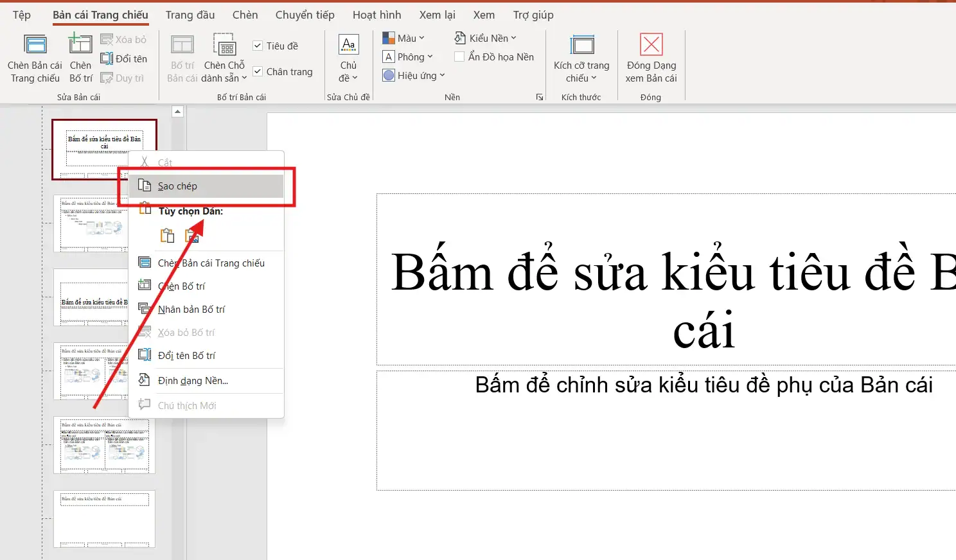Open the Hiệu ứng effects dropdown
The width and height of the screenshot is (956, 560).
coord(413,75)
